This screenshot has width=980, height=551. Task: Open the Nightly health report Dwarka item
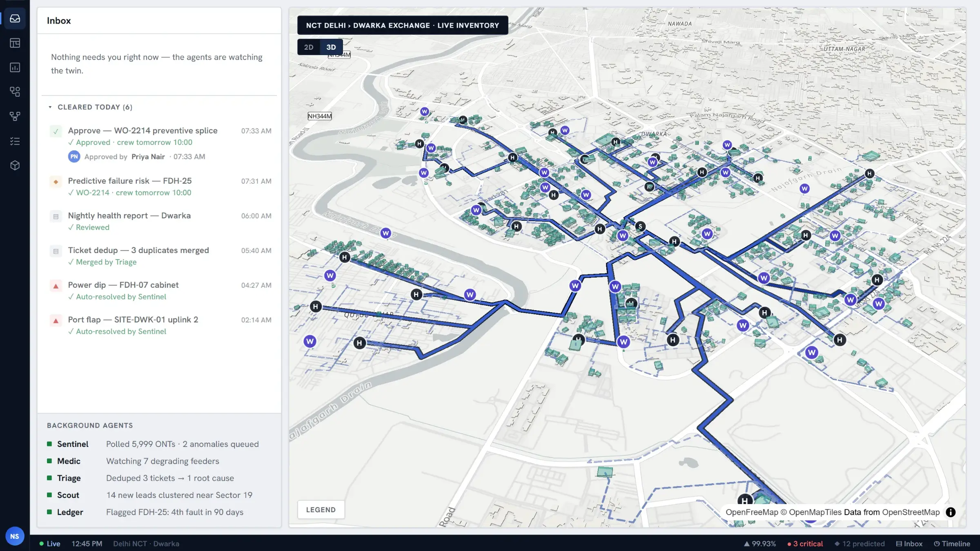tap(160, 221)
